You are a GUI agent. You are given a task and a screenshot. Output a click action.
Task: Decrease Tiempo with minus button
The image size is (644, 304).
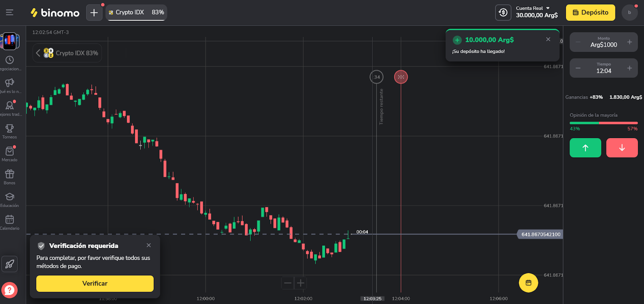point(578,68)
